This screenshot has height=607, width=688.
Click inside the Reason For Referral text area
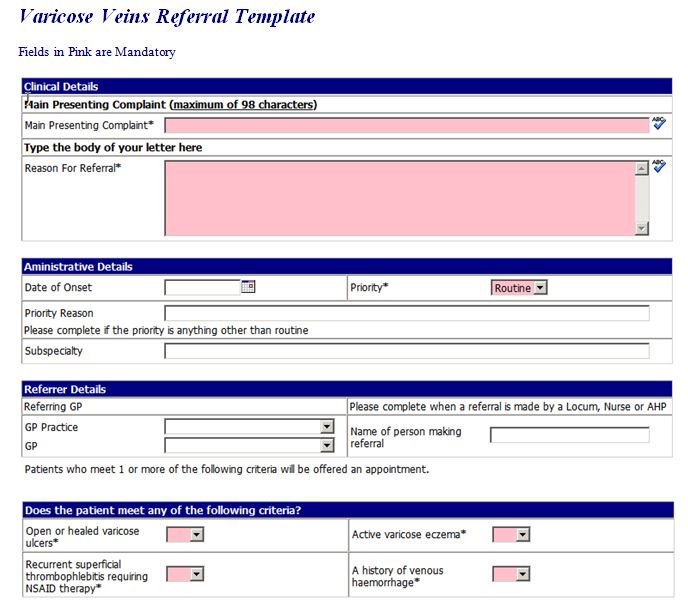(x=400, y=198)
